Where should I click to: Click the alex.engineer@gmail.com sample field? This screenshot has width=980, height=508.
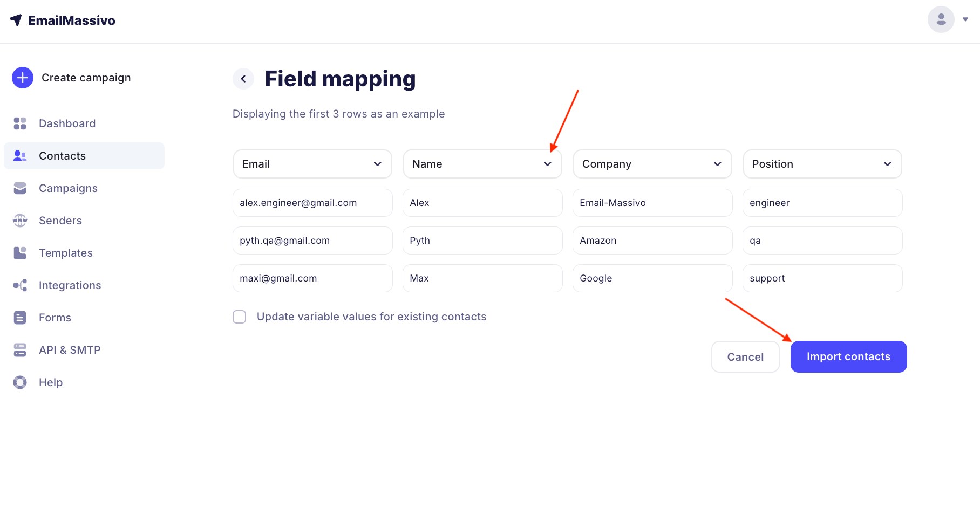point(312,203)
